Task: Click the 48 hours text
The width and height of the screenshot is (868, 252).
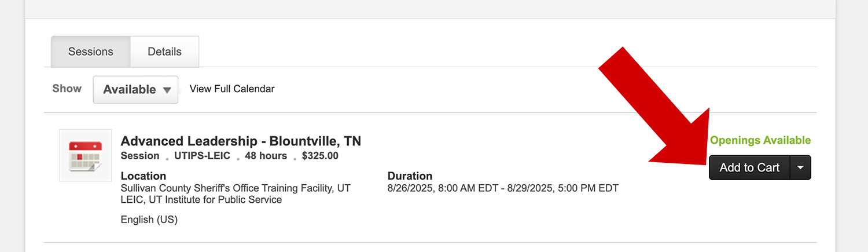Action: point(266,156)
